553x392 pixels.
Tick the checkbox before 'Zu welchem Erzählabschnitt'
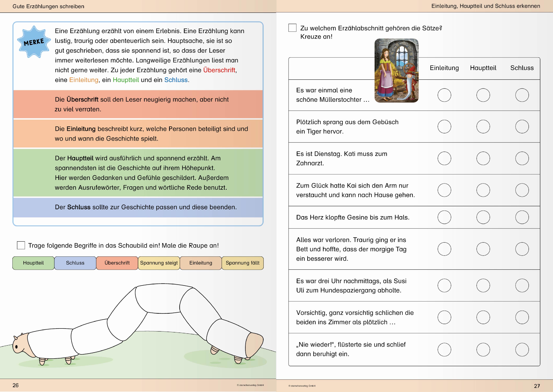pyautogui.click(x=292, y=28)
